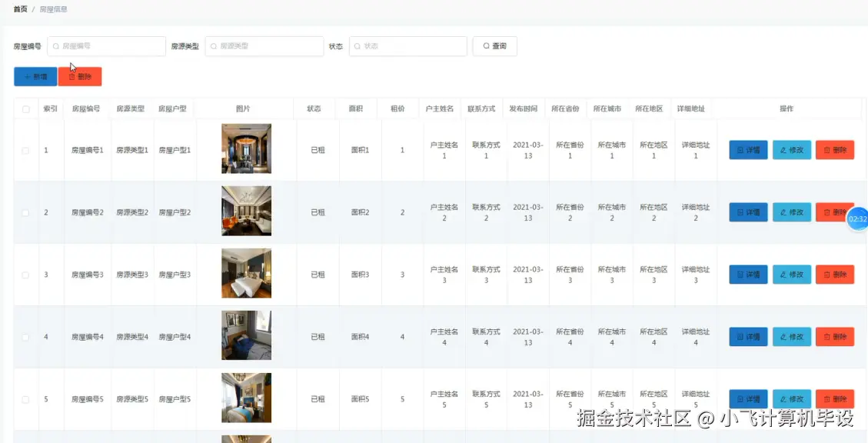Check the checkbox for row 4
The height and width of the screenshot is (443, 868).
click(x=25, y=336)
